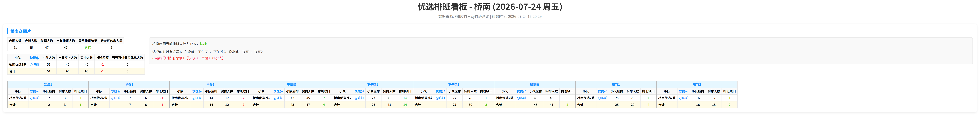The image size is (980, 116).
Task: Select the 桥南商圈片 section title
Action: point(21,31)
